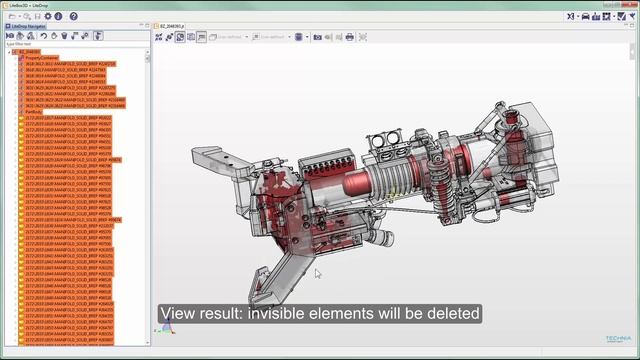Viewport: 640px width, 360px height.
Task: Click the fit-all icon in viewer toolbar
Action: tap(159, 37)
